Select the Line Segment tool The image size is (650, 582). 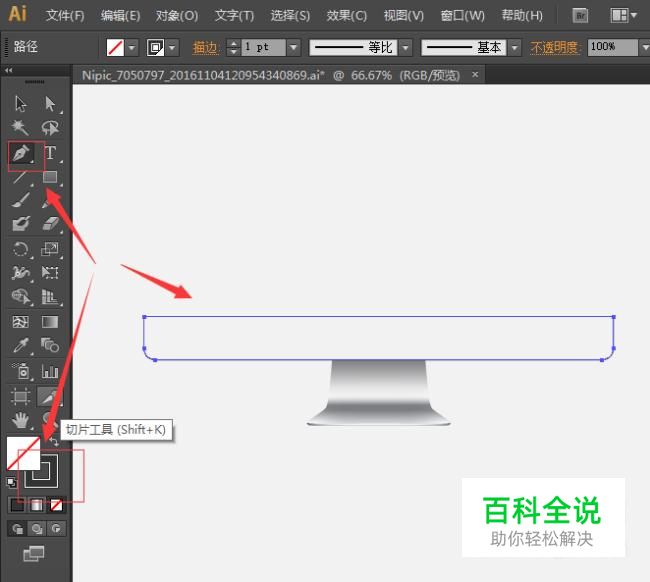[x=20, y=177]
